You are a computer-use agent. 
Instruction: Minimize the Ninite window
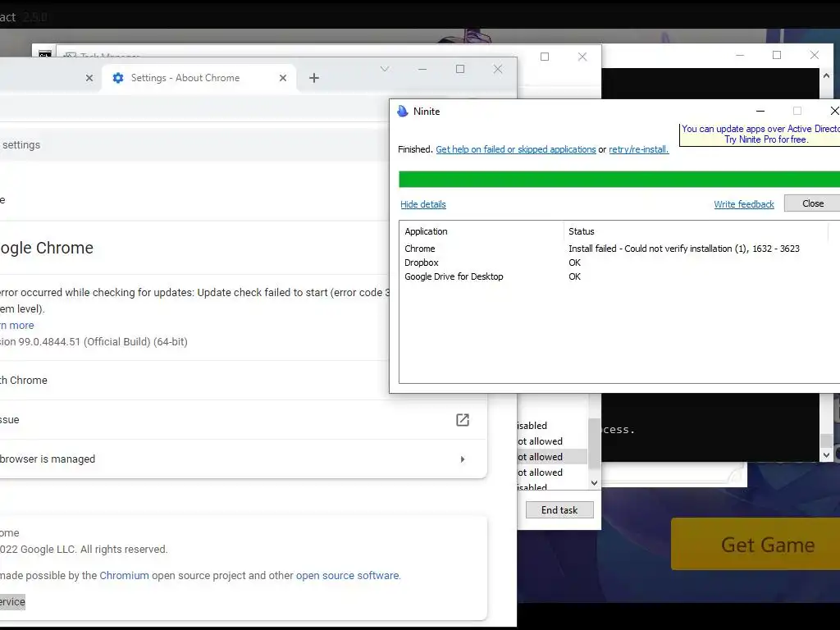[x=760, y=111]
